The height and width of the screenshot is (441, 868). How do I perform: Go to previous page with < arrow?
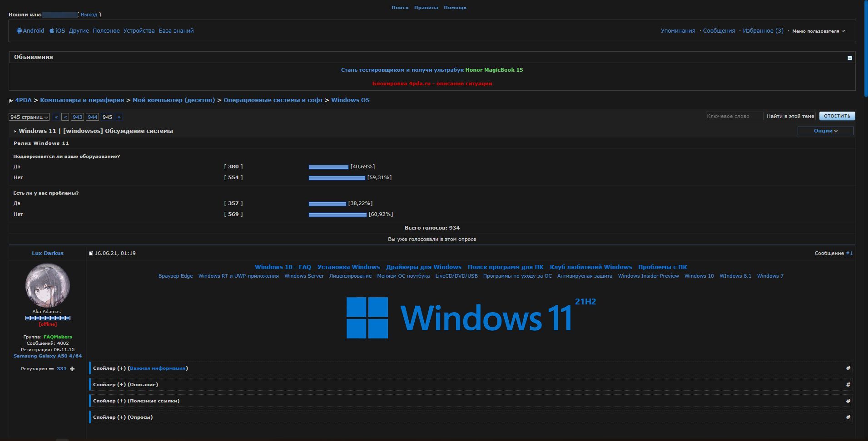tap(65, 117)
